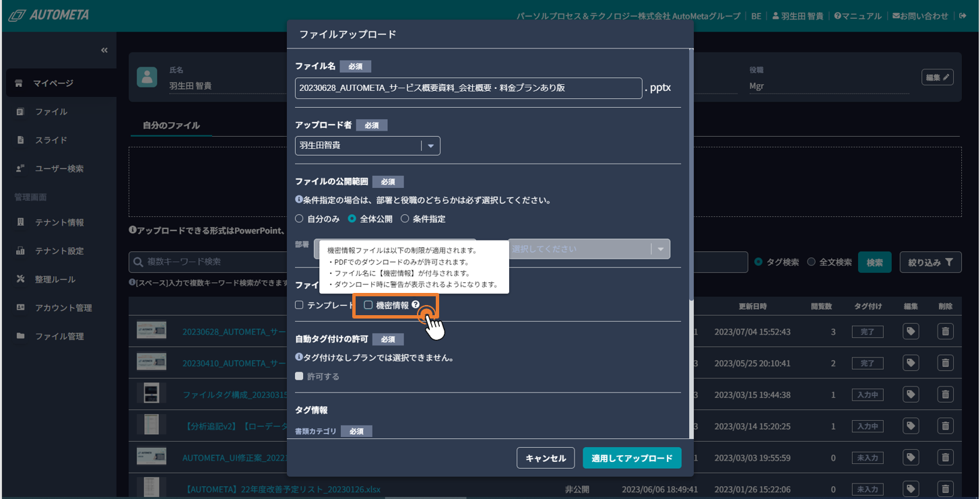Select the 条件指定 radio button
This screenshot has height=499, width=980.
click(x=405, y=219)
